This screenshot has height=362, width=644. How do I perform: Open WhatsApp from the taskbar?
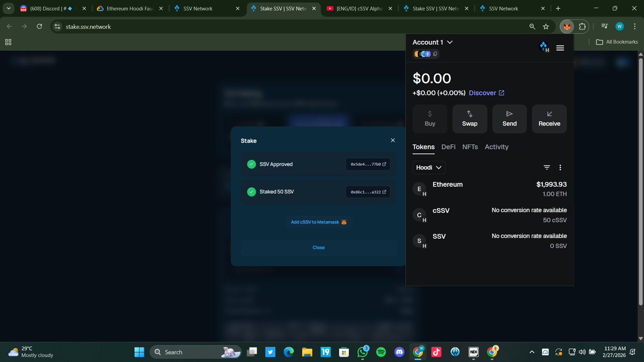pos(363,352)
